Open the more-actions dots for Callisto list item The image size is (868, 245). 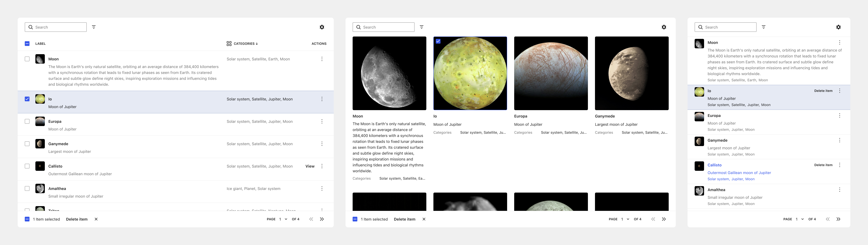(839, 165)
